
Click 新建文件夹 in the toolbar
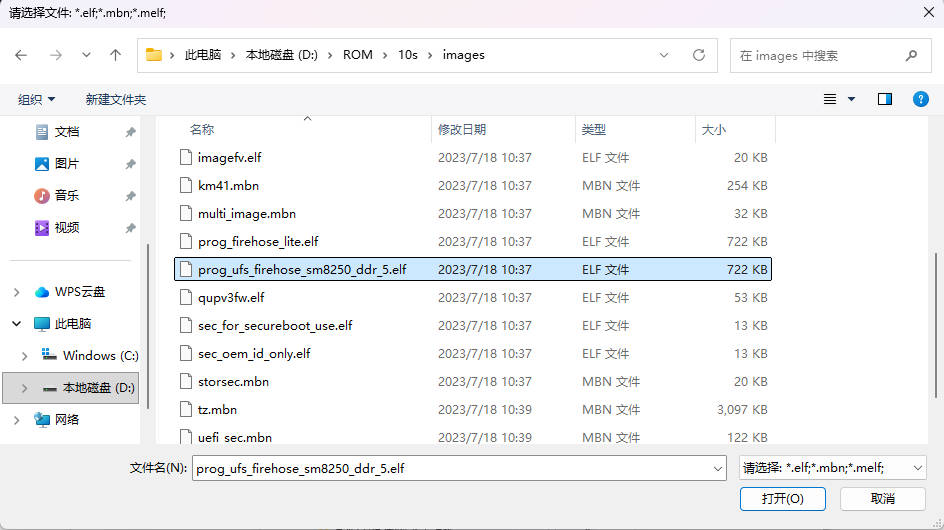point(116,99)
